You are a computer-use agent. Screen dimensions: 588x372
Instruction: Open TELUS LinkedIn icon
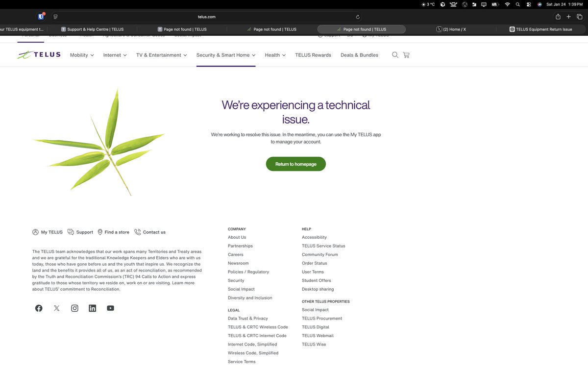click(93, 308)
